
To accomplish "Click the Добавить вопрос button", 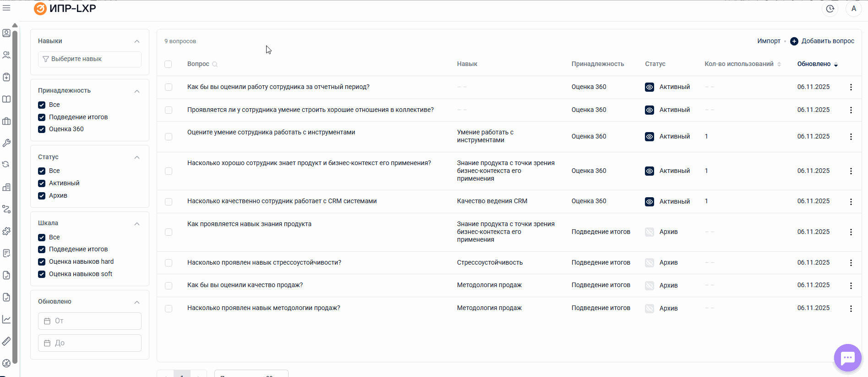I will tap(822, 41).
